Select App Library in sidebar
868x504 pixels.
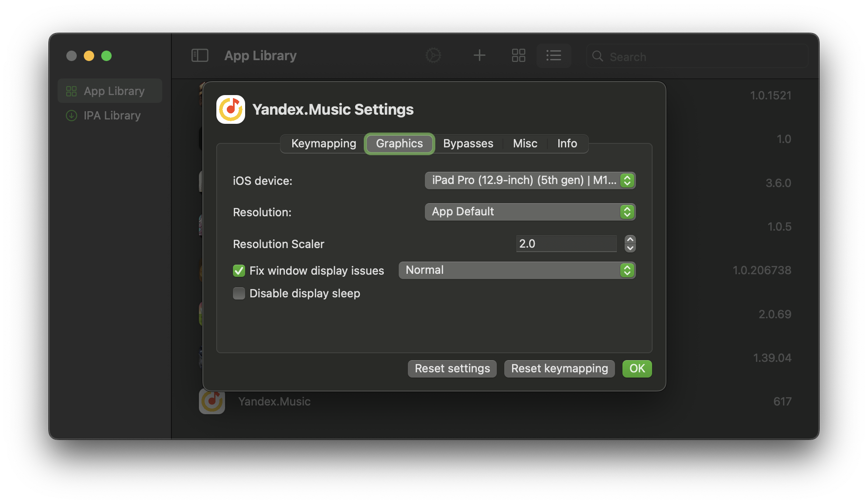(x=113, y=91)
